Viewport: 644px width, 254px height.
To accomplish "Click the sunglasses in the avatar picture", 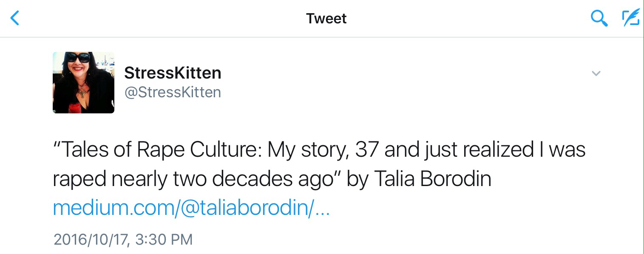I will (x=78, y=57).
